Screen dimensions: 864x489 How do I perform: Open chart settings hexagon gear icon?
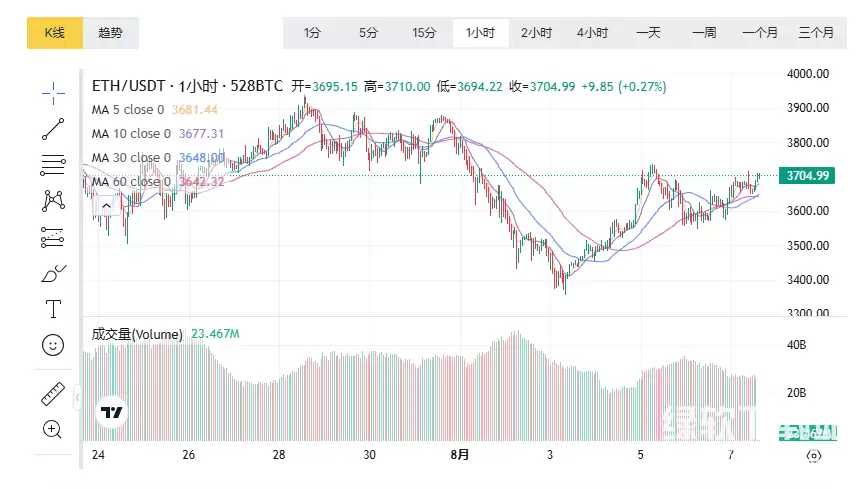click(814, 456)
